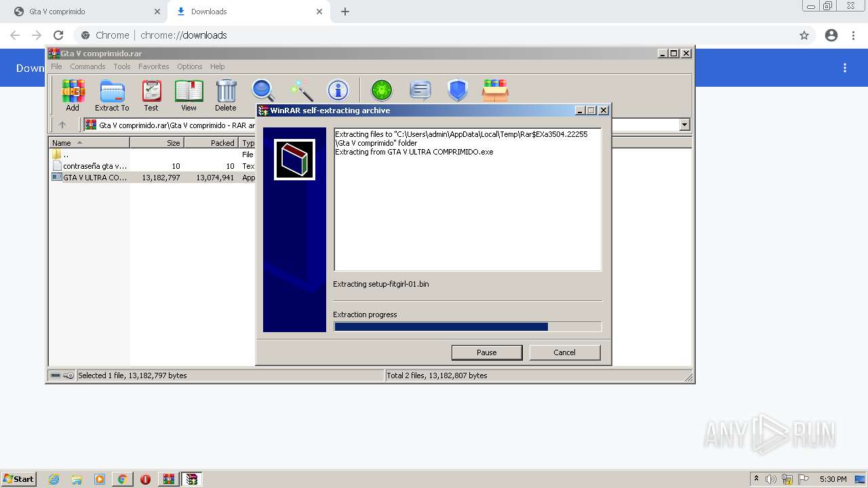Viewport: 868px width, 488px height.
Task: Cancel the extraction
Action: click(x=564, y=352)
